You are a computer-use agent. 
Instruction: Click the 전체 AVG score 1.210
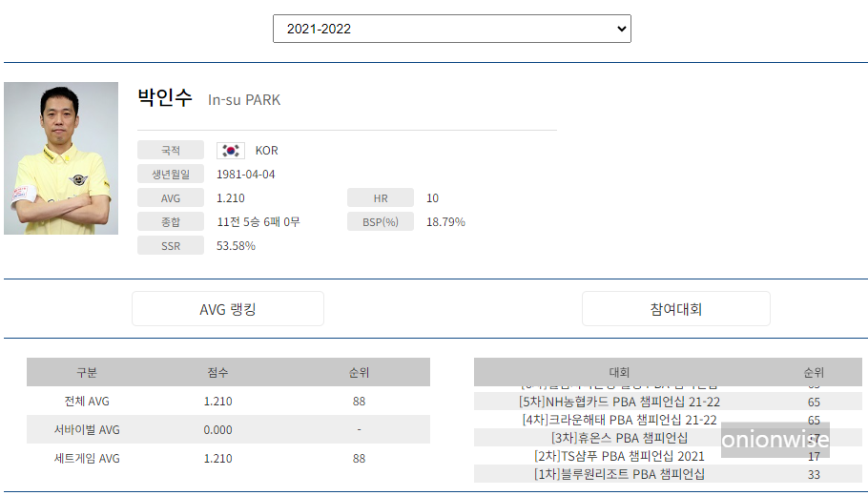[217, 402]
